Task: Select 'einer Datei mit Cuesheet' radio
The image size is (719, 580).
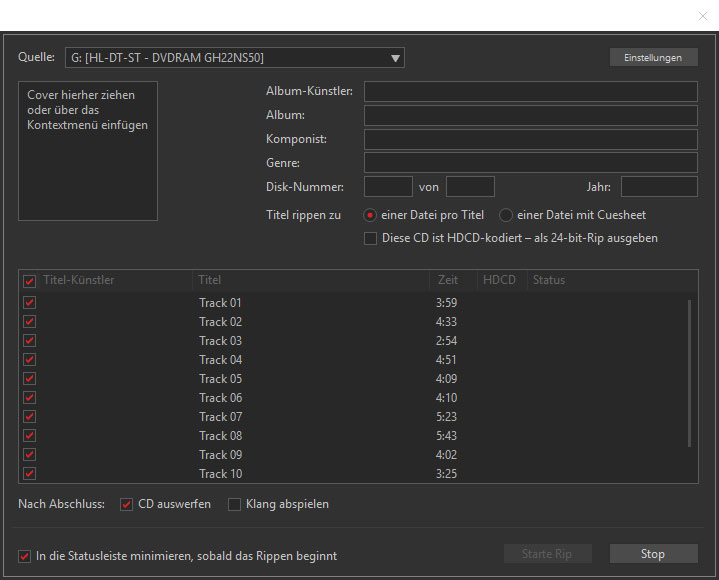Action: pos(505,215)
